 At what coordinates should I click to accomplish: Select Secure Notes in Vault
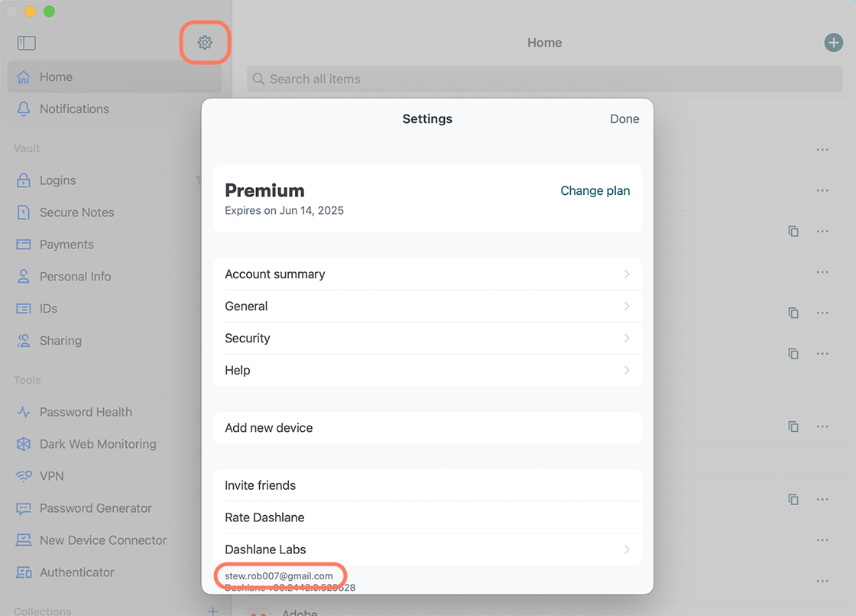76,212
